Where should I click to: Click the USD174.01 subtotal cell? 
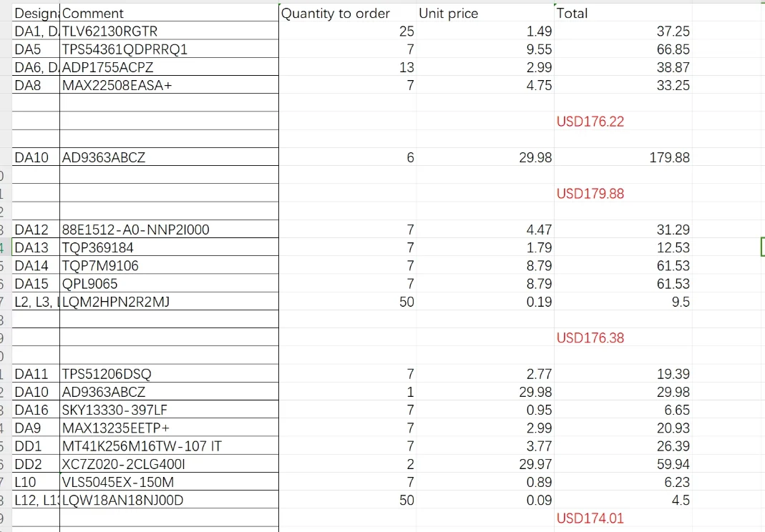[623, 518]
